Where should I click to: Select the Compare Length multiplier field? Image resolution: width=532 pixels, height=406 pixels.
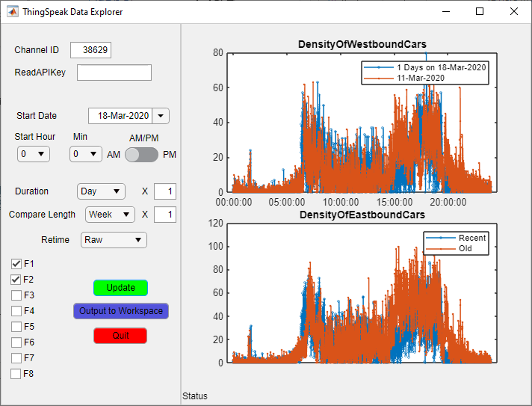[x=165, y=215]
